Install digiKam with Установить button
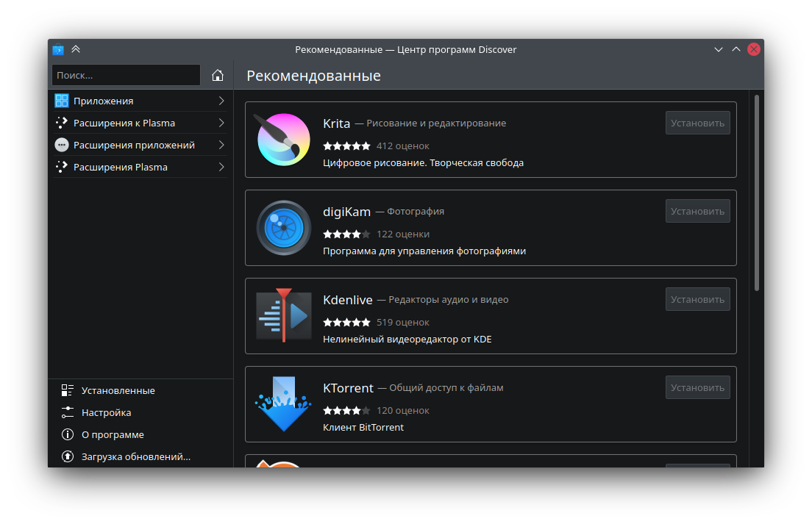Viewport: 812px width, 524px height. click(697, 211)
